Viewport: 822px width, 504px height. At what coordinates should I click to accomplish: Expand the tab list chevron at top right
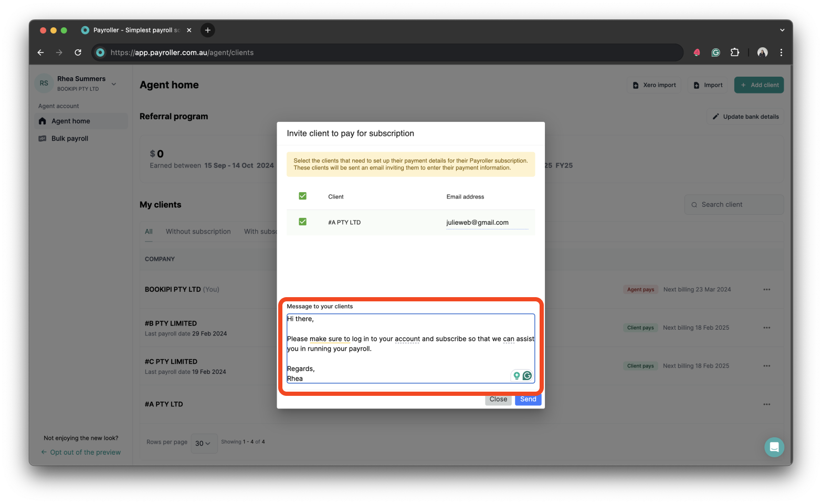pos(782,30)
